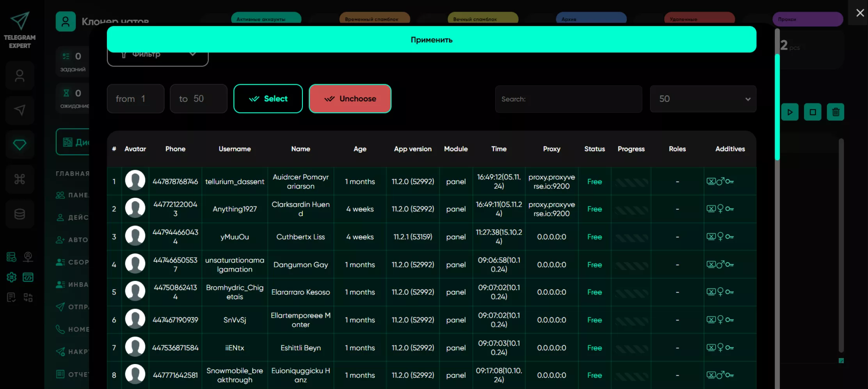Image resolution: width=868 pixels, height=389 pixels.
Task: Open the diamond sidebar section
Action: point(20,145)
